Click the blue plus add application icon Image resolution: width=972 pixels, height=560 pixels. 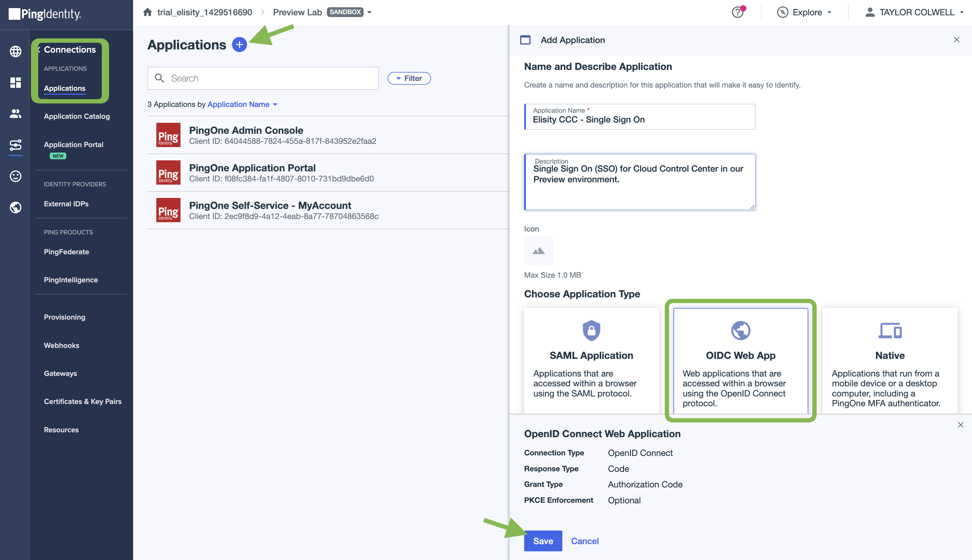click(239, 44)
